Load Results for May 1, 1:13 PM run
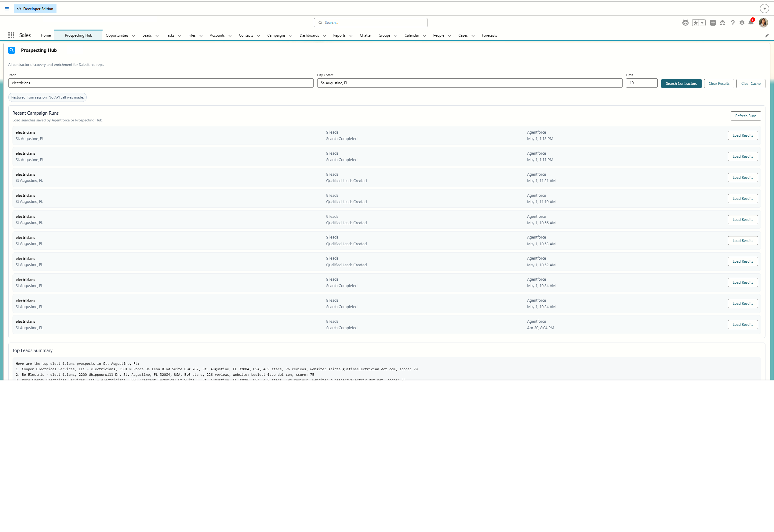Image resolution: width=774 pixels, height=532 pixels. [x=743, y=135]
